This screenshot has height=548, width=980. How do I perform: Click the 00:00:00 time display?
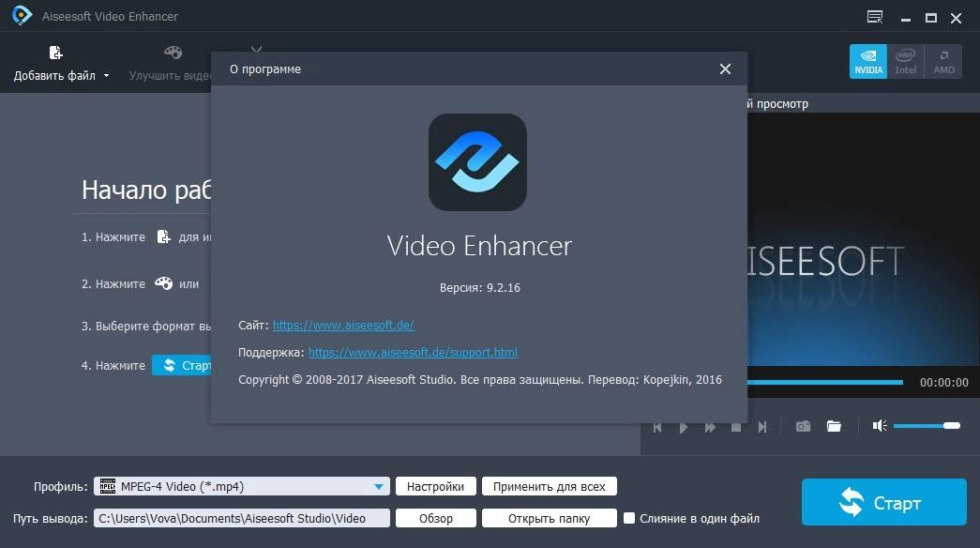(943, 382)
